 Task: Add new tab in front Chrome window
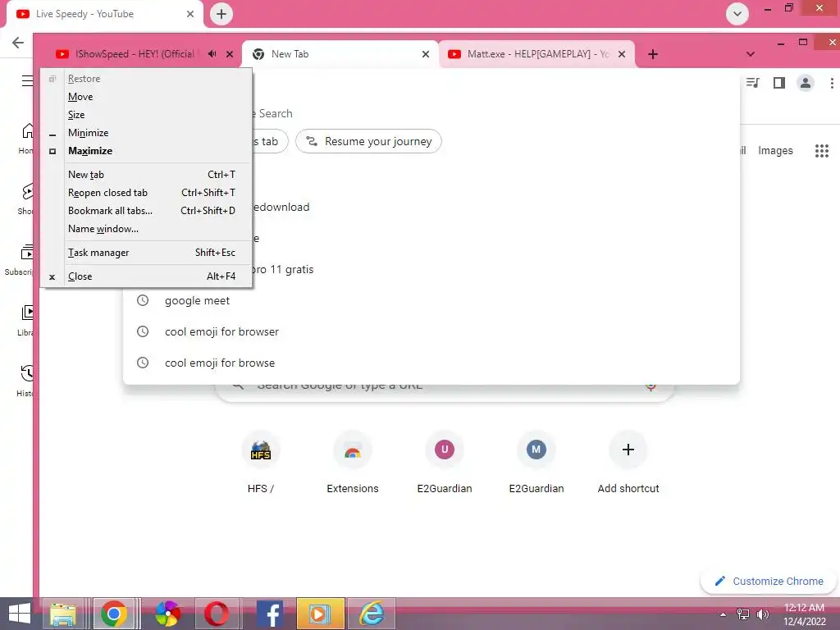tap(652, 54)
